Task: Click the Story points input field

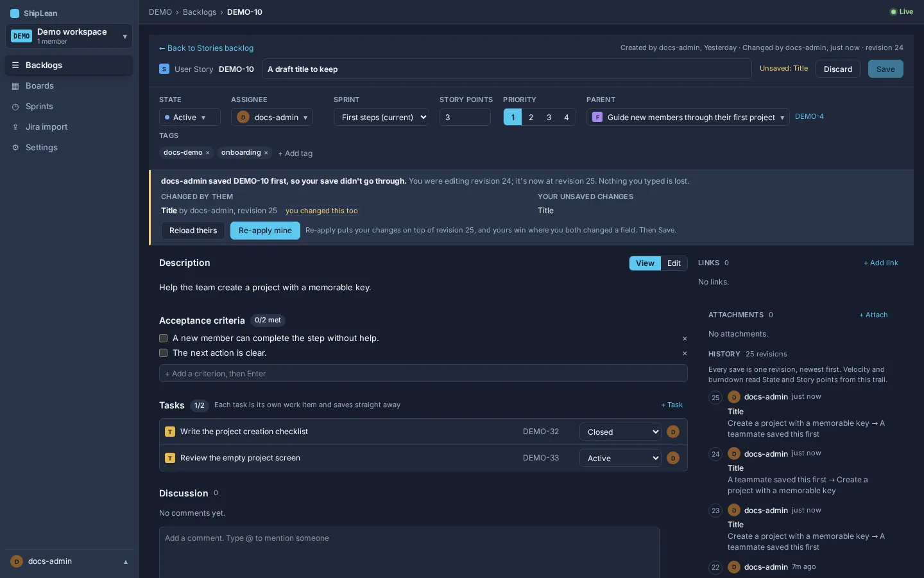Action: tap(465, 117)
